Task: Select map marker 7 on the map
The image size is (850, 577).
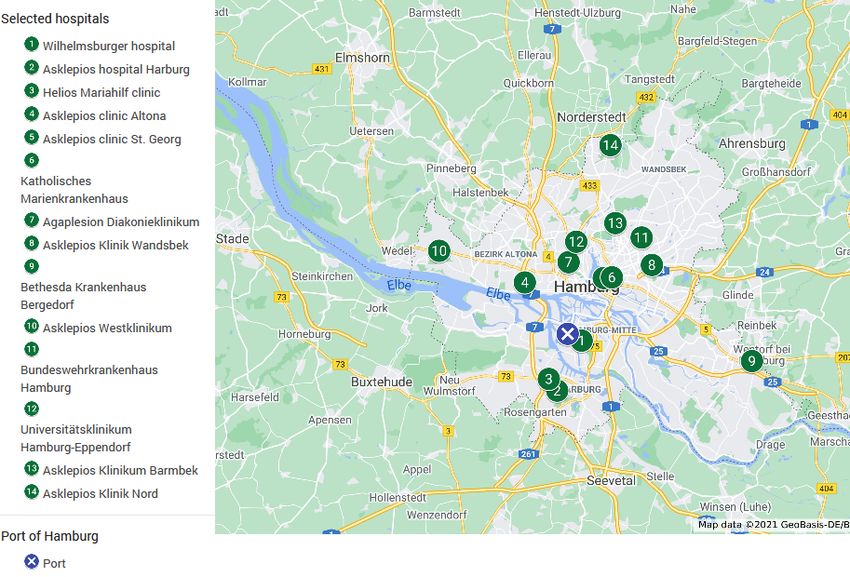Action: pos(568,262)
